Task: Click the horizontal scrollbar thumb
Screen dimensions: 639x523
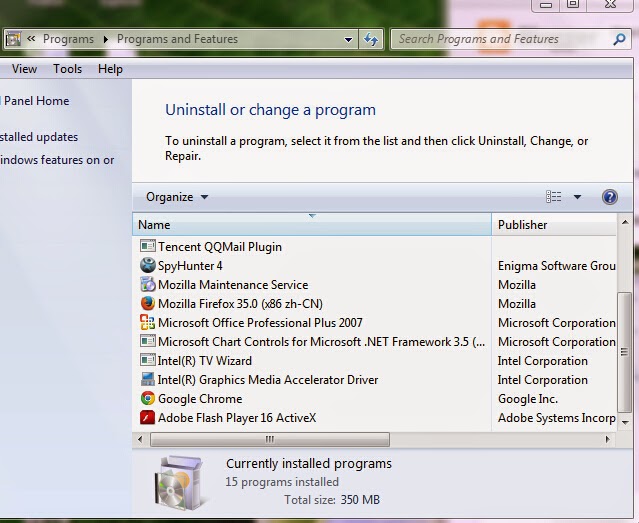Action: pyautogui.click(x=270, y=439)
